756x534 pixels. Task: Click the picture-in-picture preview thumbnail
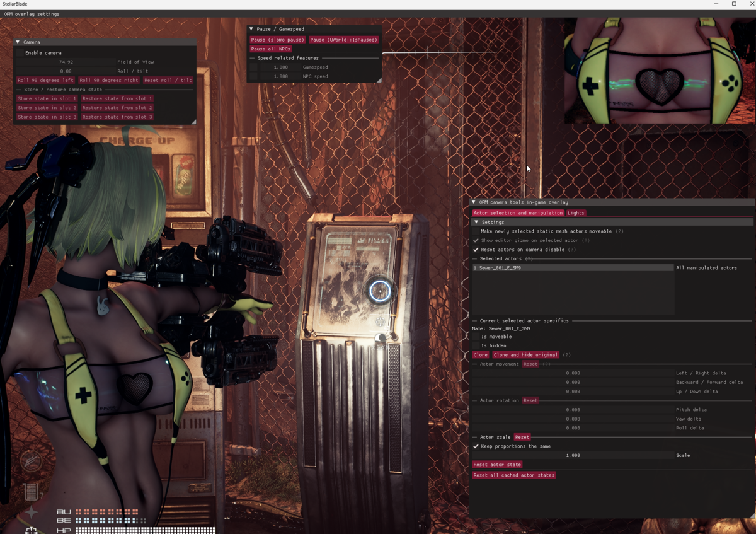[660, 70]
